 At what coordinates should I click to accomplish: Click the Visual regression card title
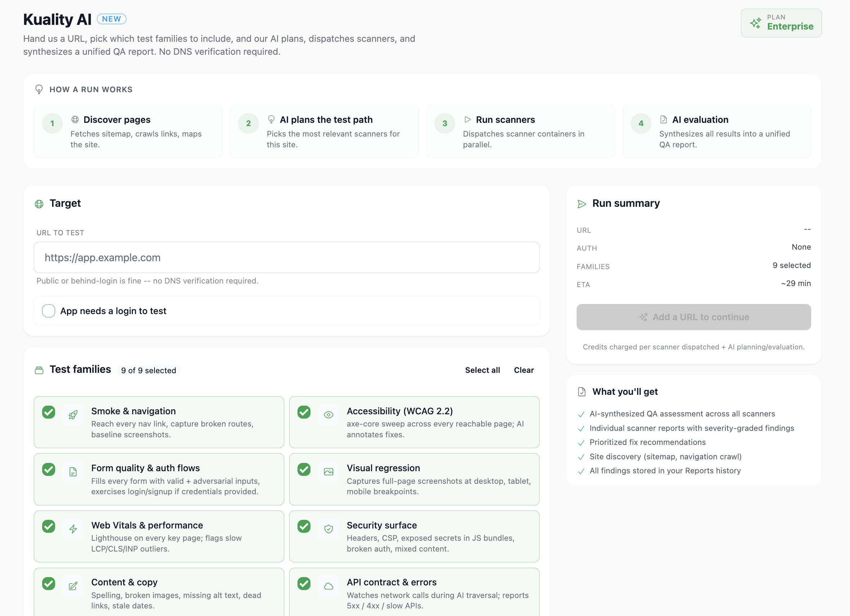coord(383,468)
